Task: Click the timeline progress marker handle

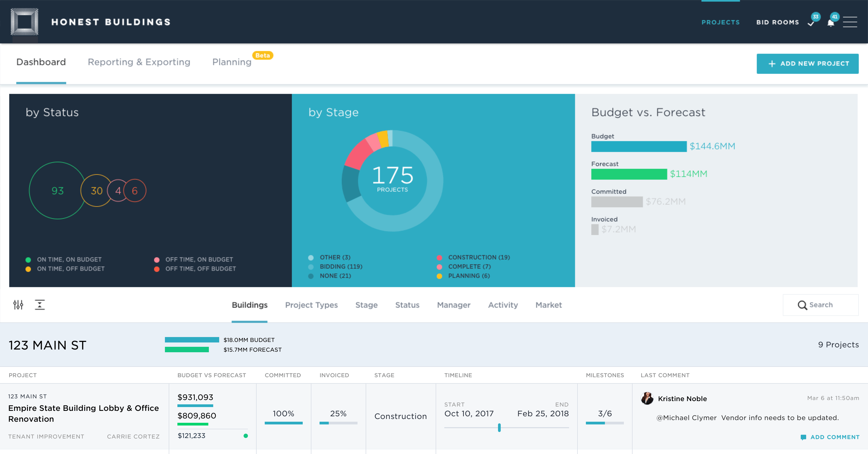Action: pos(499,427)
